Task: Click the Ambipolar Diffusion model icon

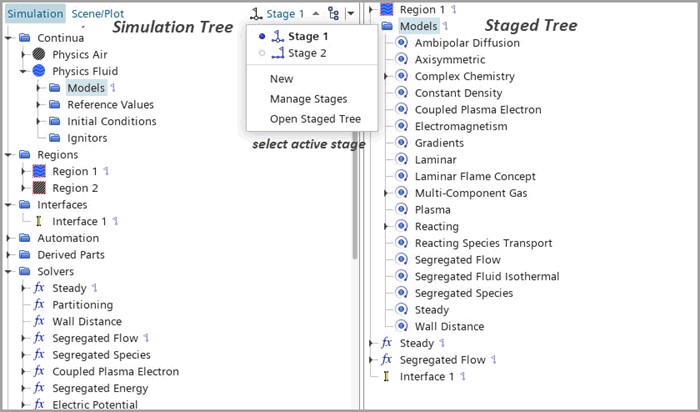Action: pyautogui.click(x=401, y=42)
